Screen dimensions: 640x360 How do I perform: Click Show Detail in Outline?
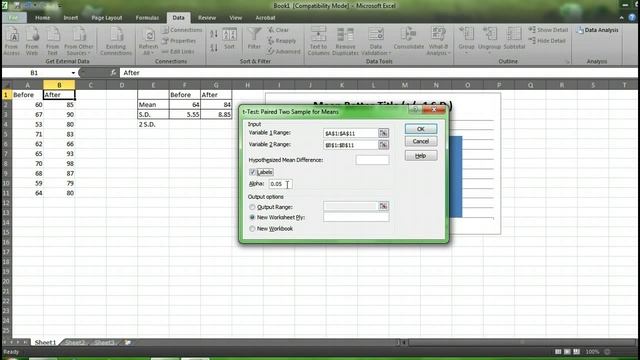click(x=548, y=30)
